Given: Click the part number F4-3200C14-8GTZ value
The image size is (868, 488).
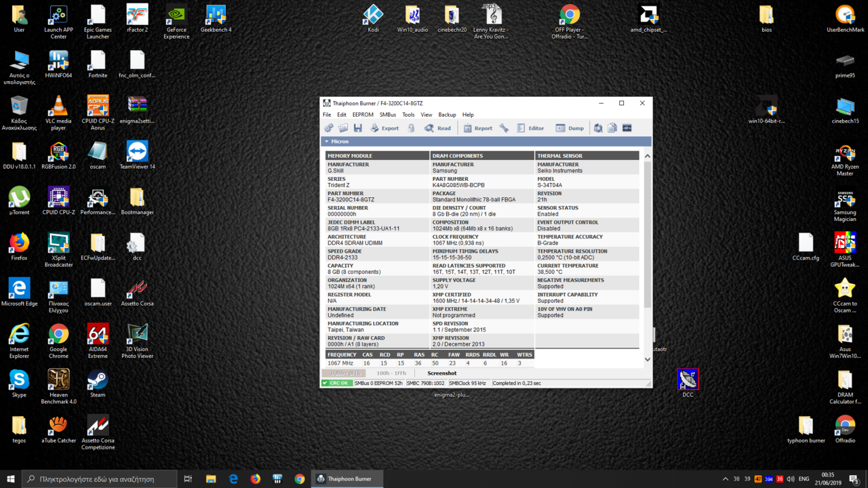Looking at the screenshot, I should pos(351,200).
